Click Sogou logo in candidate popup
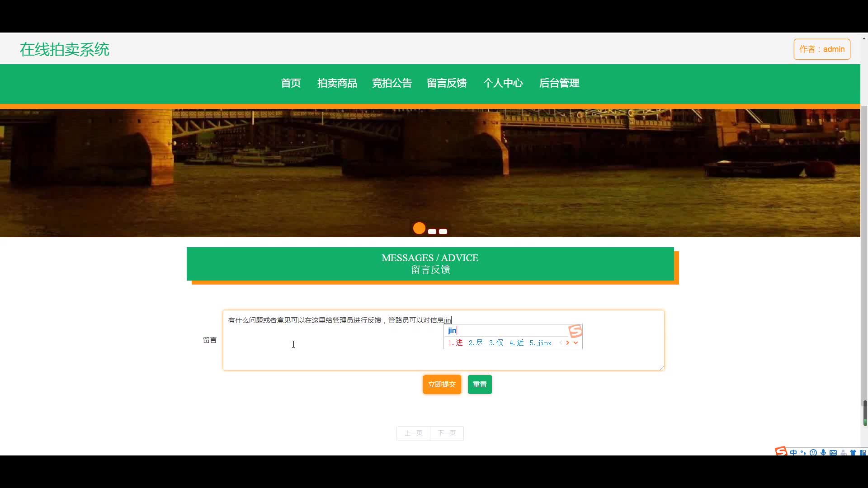The image size is (868, 488). coord(575,331)
